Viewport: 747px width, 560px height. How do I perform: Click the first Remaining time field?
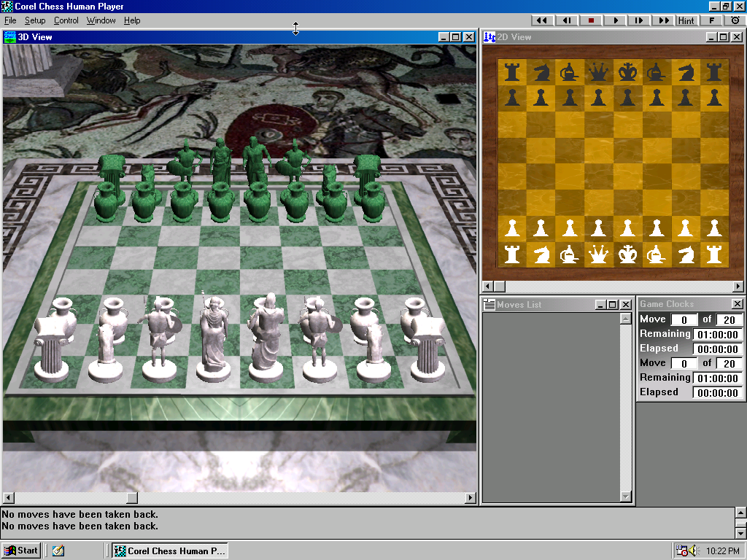click(x=718, y=334)
